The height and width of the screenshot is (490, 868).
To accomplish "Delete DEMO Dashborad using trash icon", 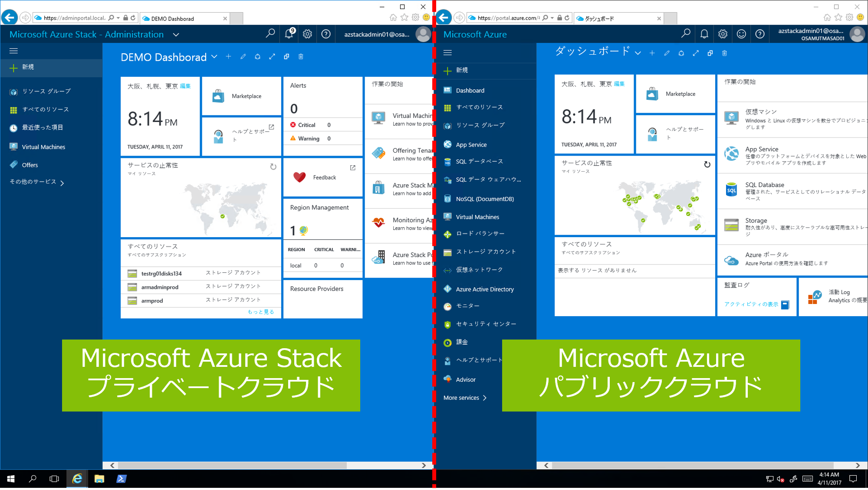I will pyautogui.click(x=301, y=56).
